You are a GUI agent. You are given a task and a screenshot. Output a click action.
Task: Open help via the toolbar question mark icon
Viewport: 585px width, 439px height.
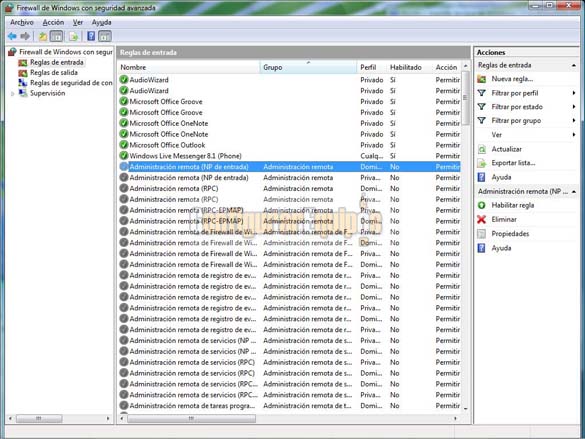pos(91,36)
